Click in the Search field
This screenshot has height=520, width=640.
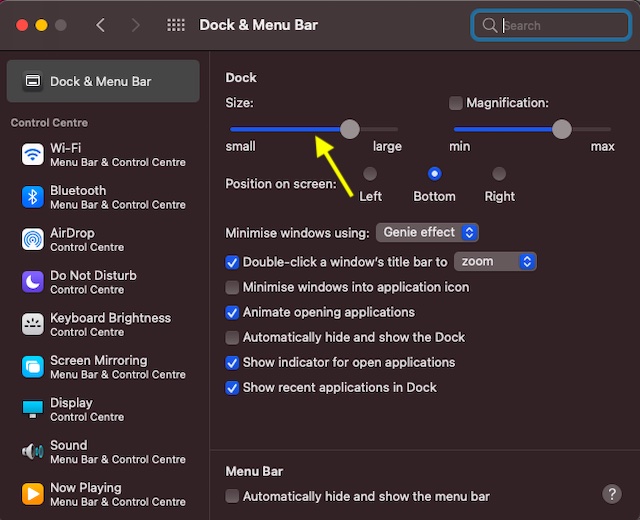pyautogui.click(x=551, y=25)
